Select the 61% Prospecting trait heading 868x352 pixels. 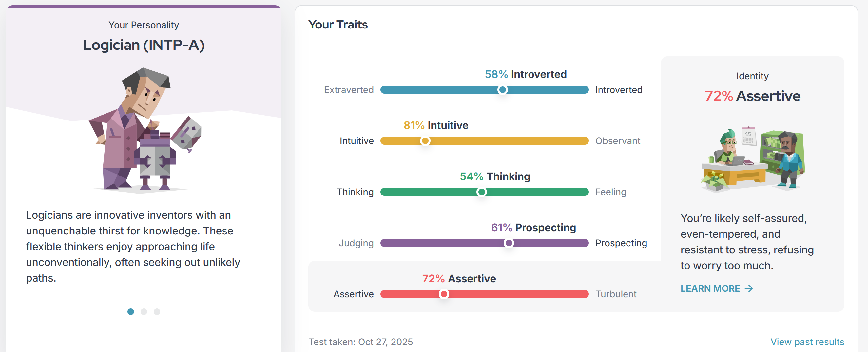[533, 227]
